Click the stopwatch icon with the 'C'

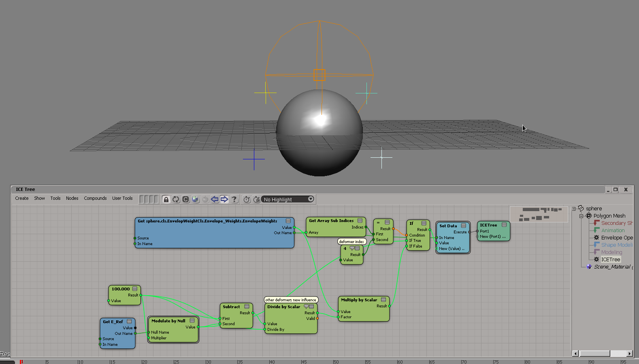256,199
